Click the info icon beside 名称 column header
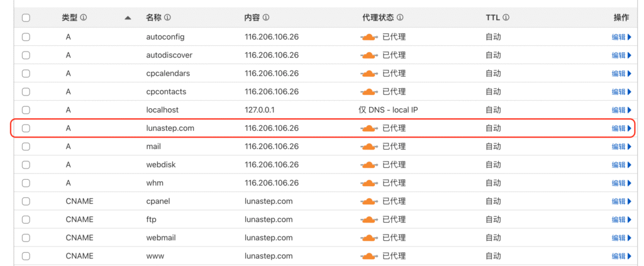This screenshot has width=644, height=266. pyautogui.click(x=167, y=18)
